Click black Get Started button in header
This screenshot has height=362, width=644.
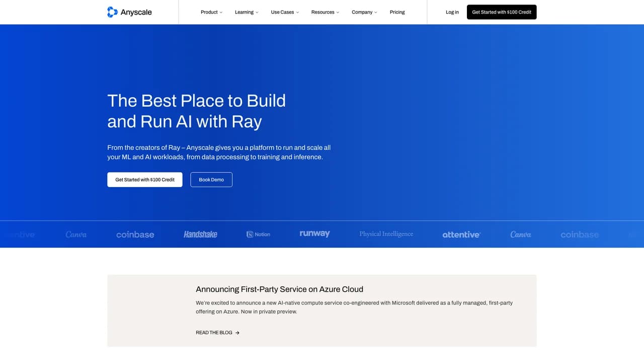pyautogui.click(x=502, y=12)
